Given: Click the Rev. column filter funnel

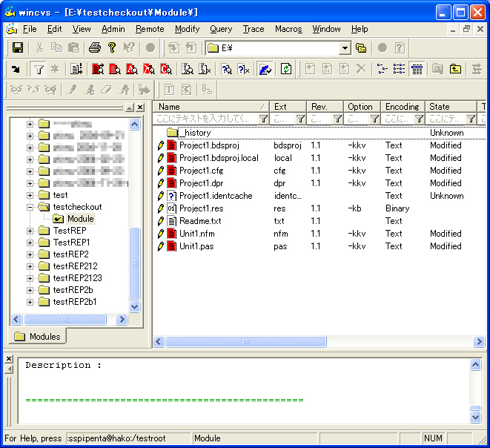Looking at the screenshot, I should [x=337, y=119].
